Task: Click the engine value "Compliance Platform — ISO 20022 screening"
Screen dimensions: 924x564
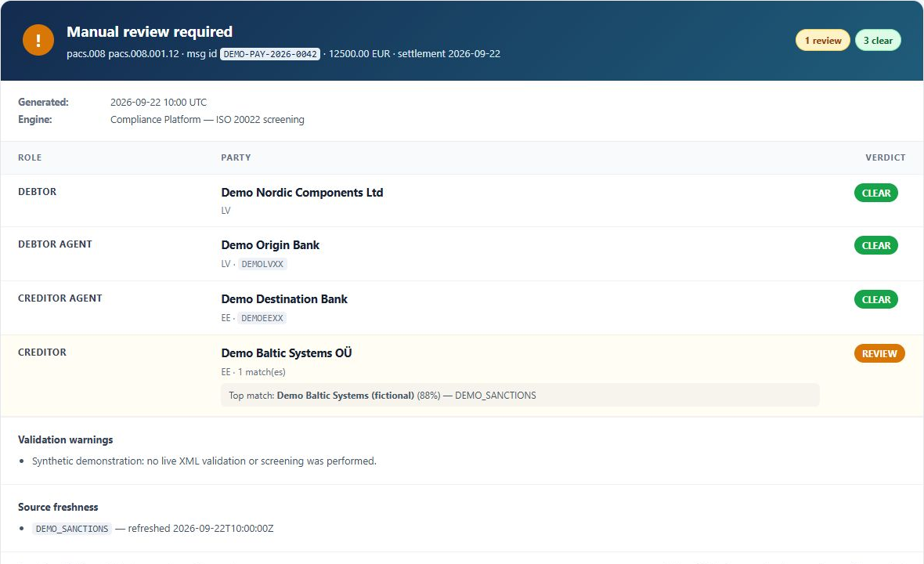Action: [208, 120]
